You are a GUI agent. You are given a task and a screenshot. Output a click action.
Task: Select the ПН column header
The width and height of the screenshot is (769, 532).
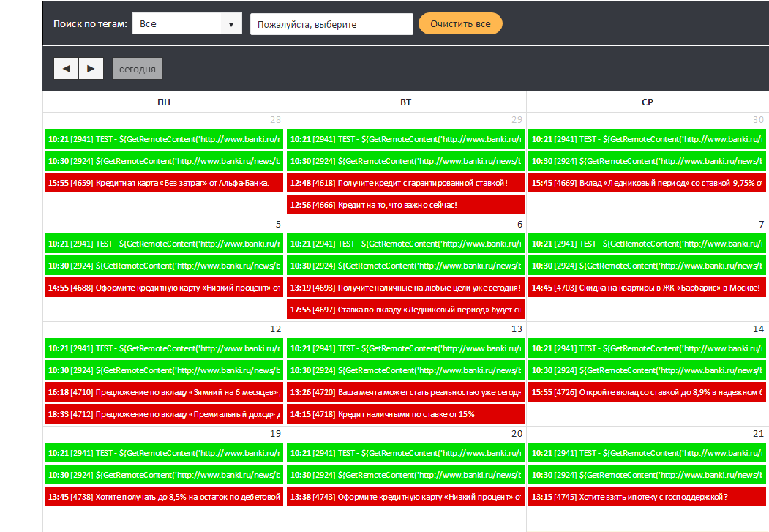(x=164, y=102)
